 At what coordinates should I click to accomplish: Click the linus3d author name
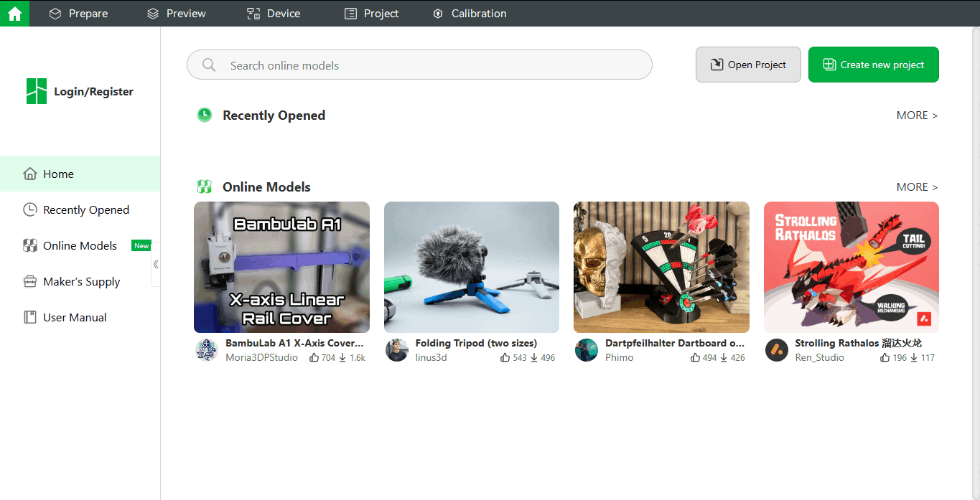[431, 357]
